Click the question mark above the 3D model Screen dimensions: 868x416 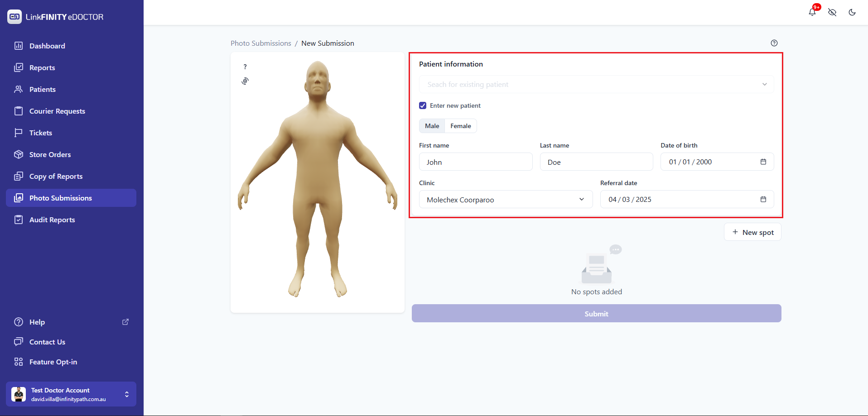(x=245, y=67)
